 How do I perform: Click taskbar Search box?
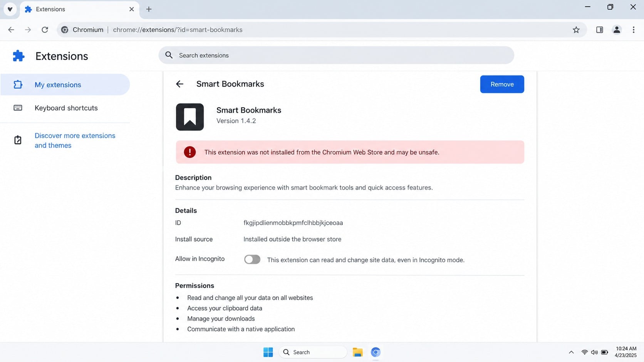(x=313, y=352)
